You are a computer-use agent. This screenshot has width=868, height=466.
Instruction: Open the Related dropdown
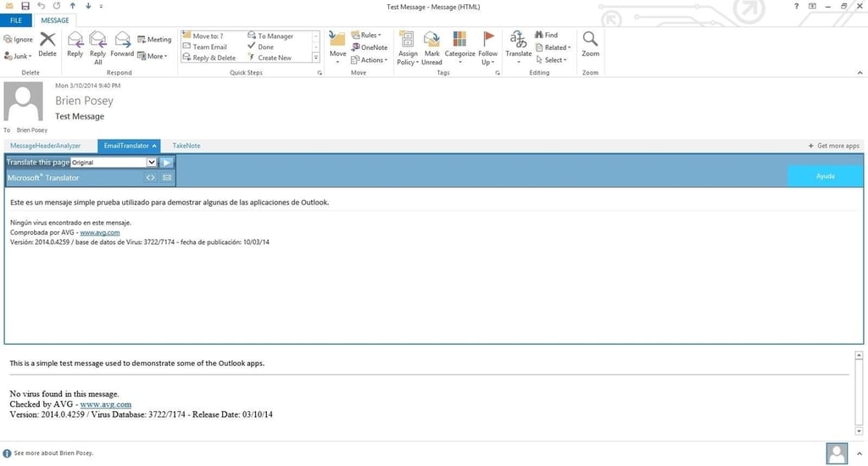[x=553, y=47]
